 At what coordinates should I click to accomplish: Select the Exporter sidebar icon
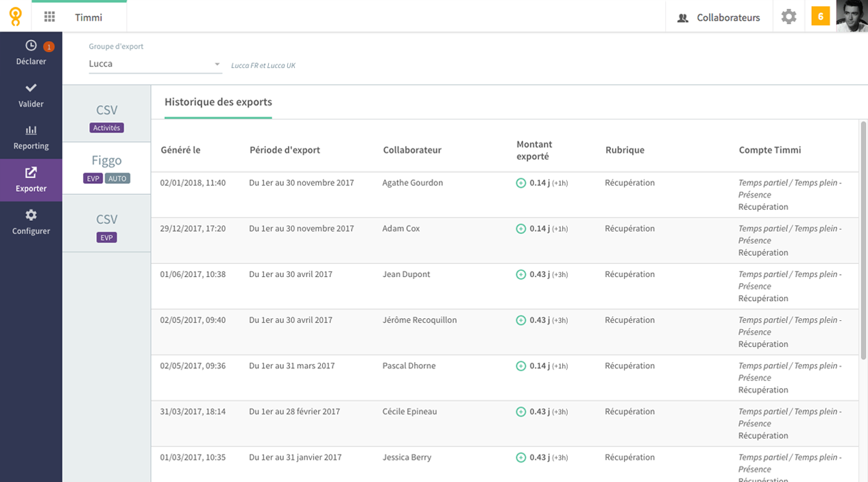[31, 173]
